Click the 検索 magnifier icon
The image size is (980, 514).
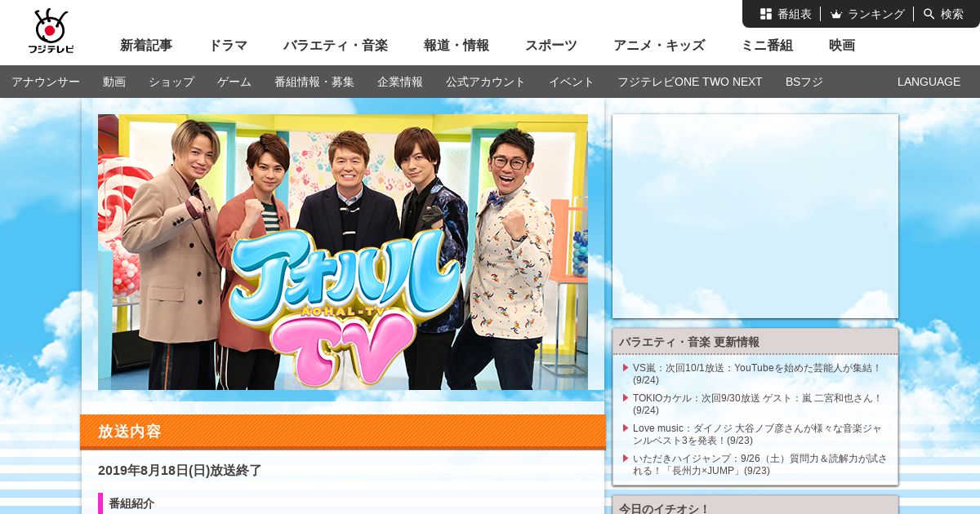coord(929,14)
